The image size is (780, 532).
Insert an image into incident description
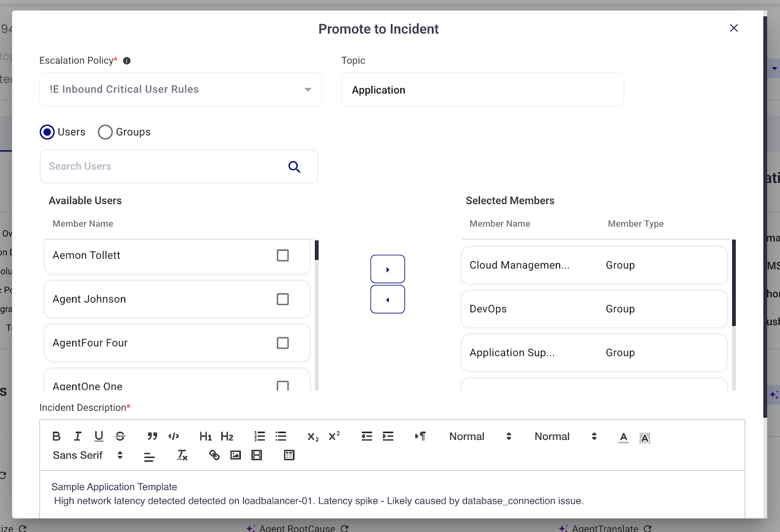pyautogui.click(x=235, y=455)
